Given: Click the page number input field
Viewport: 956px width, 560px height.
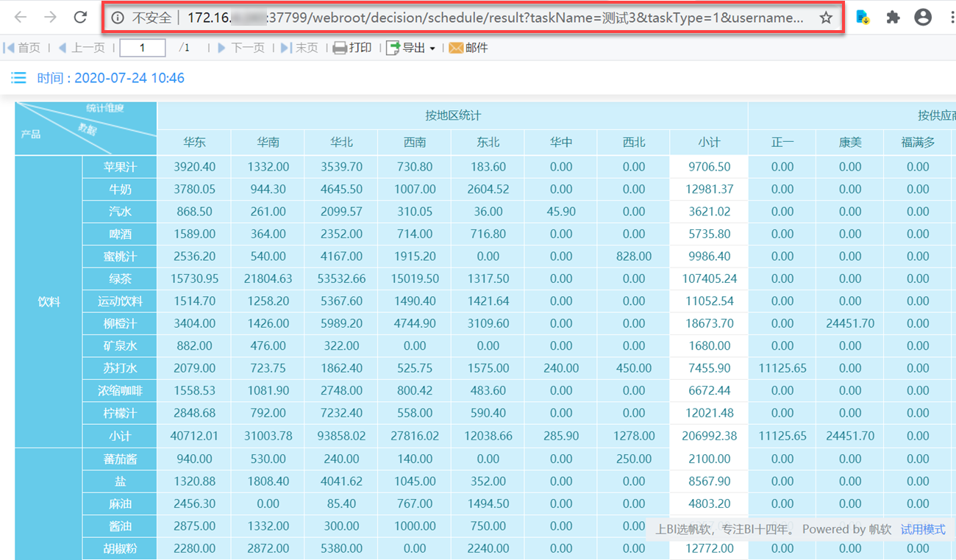Looking at the screenshot, I should click(x=143, y=48).
